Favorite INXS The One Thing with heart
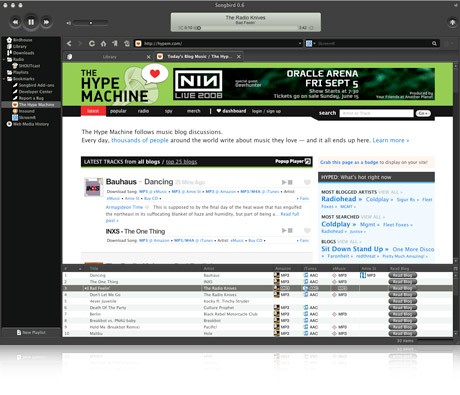460x395 pixels. pyautogui.click(x=307, y=230)
